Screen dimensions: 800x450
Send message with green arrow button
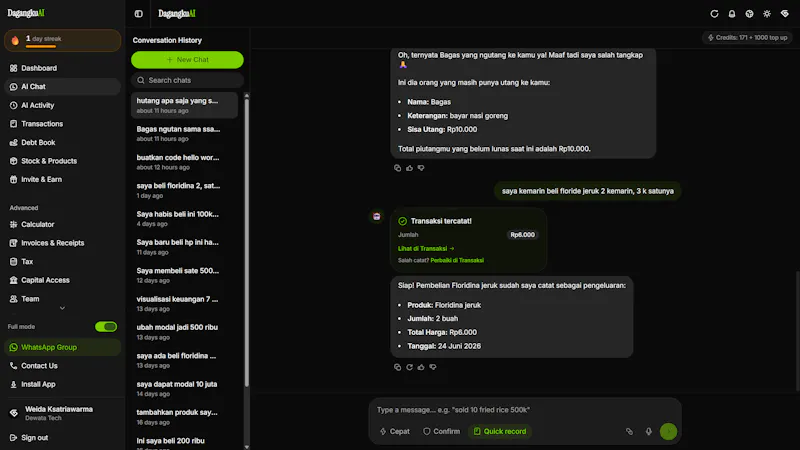pyautogui.click(x=668, y=432)
